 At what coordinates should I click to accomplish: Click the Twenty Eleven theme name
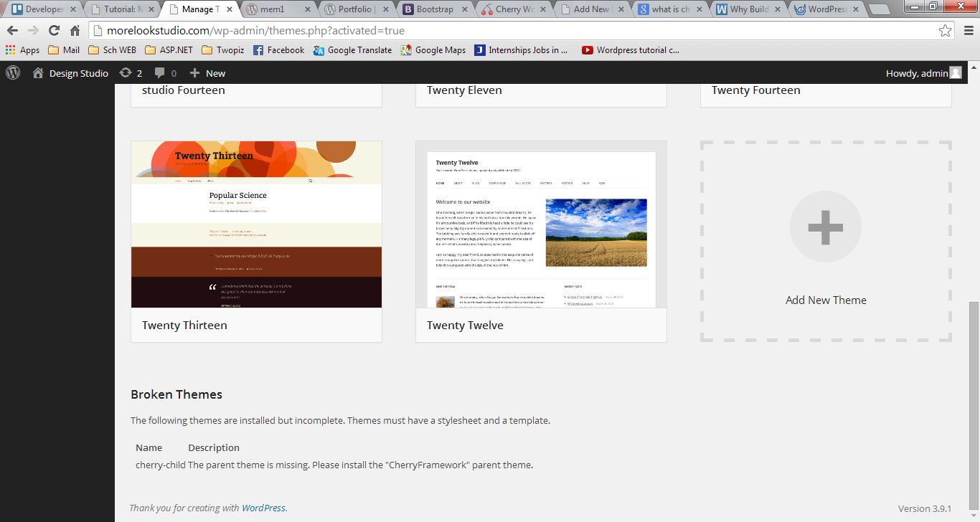click(464, 90)
